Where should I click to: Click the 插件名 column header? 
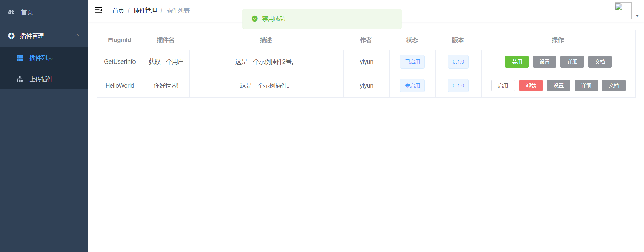(x=166, y=40)
